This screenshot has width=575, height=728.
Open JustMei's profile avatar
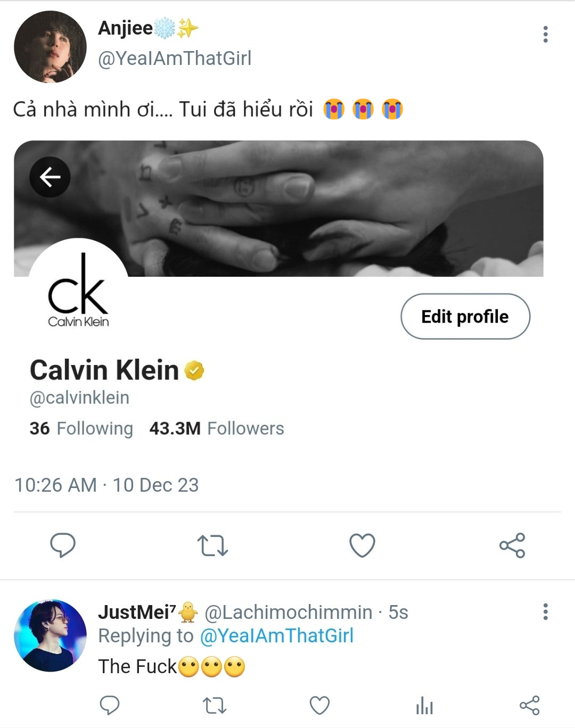click(50, 635)
